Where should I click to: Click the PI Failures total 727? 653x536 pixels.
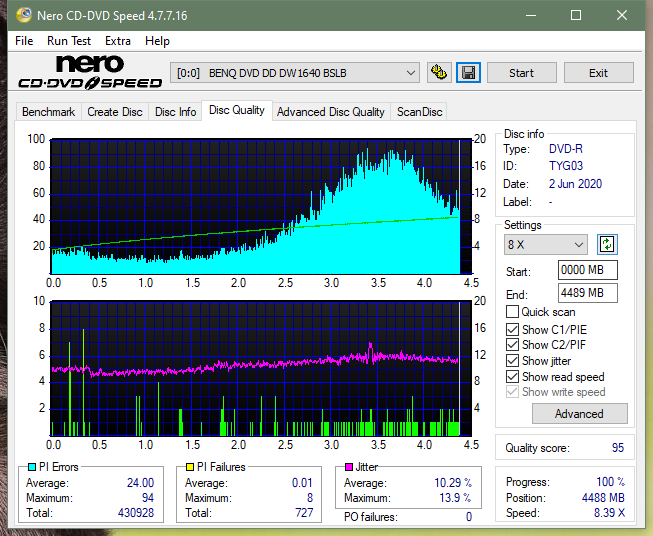point(304,513)
